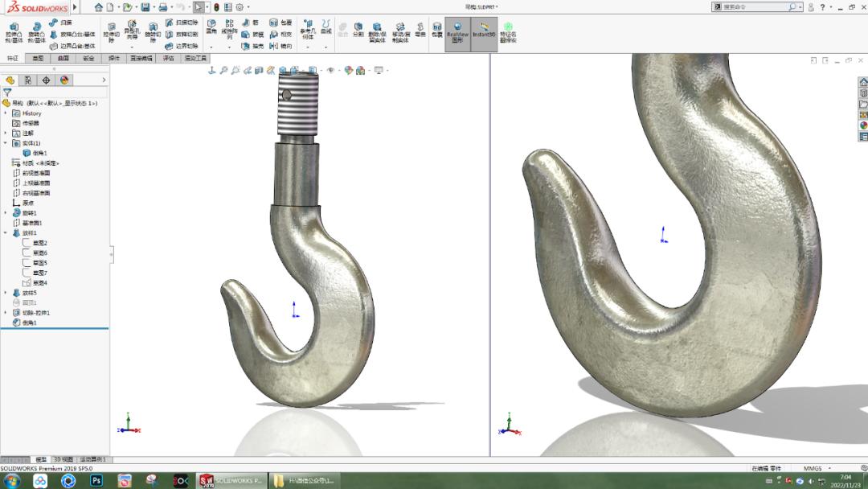Expand the 放样1 feature in the tree
Viewport: 868px width, 489px height.
click(5, 233)
